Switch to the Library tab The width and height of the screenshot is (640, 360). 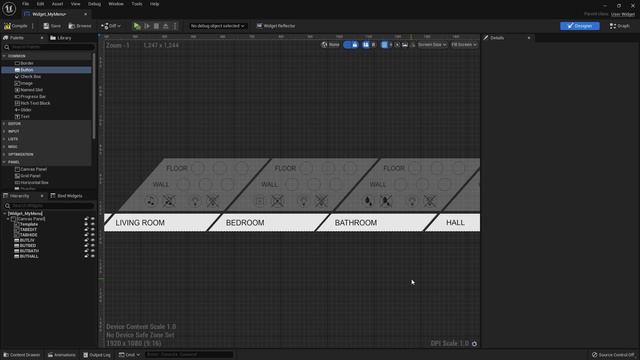click(61, 38)
